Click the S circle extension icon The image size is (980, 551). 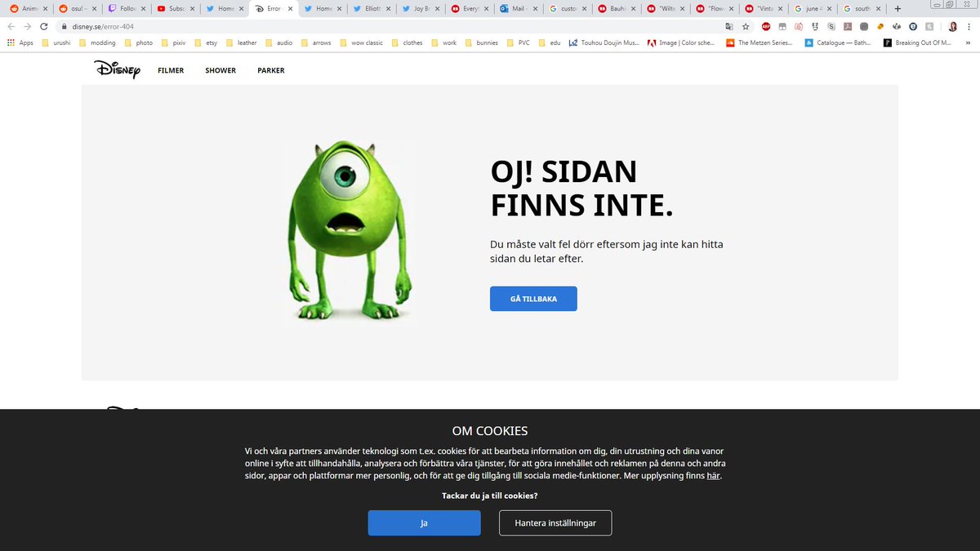pos(831,26)
